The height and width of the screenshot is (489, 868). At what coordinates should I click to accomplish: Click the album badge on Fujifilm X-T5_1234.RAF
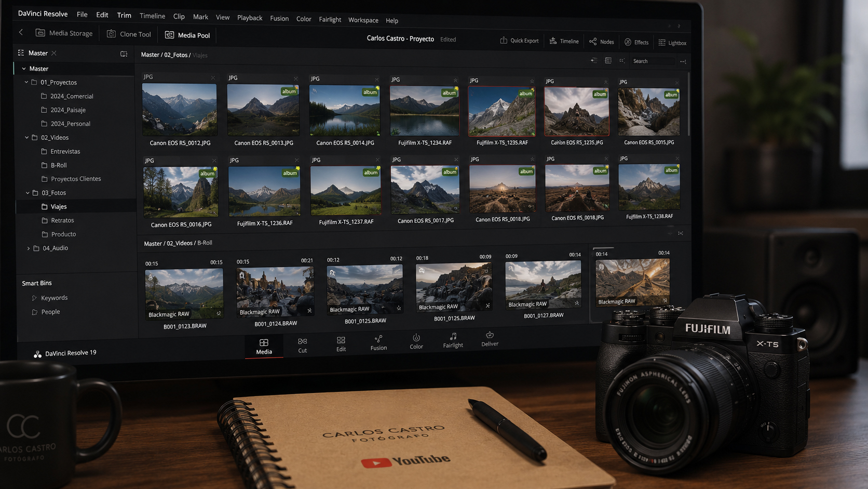pyautogui.click(x=449, y=93)
